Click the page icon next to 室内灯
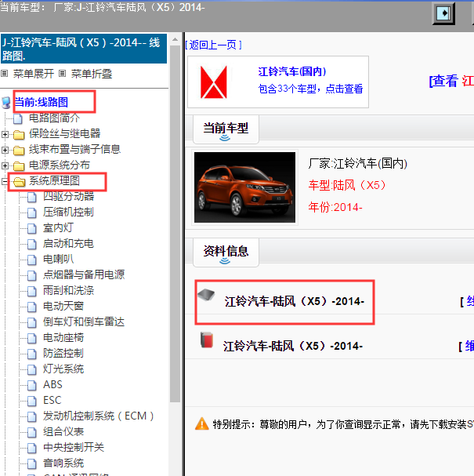Image resolution: width=474 pixels, height=476 pixels. coord(32,228)
